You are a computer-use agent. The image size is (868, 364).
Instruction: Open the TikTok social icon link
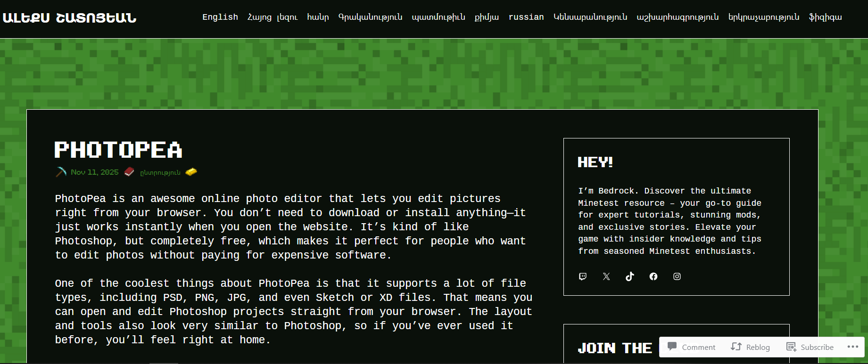[630, 276]
